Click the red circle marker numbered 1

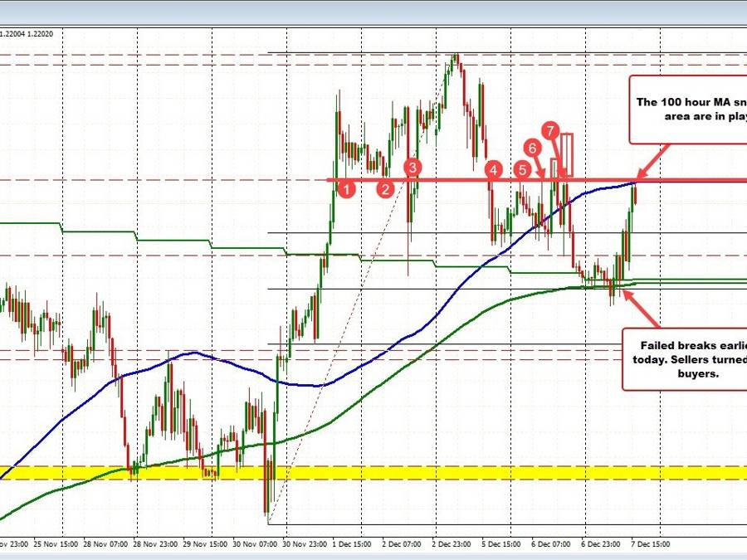click(x=349, y=188)
